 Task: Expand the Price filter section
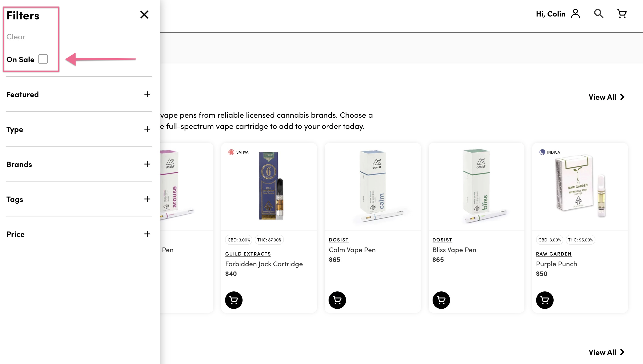click(x=147, y=234)
